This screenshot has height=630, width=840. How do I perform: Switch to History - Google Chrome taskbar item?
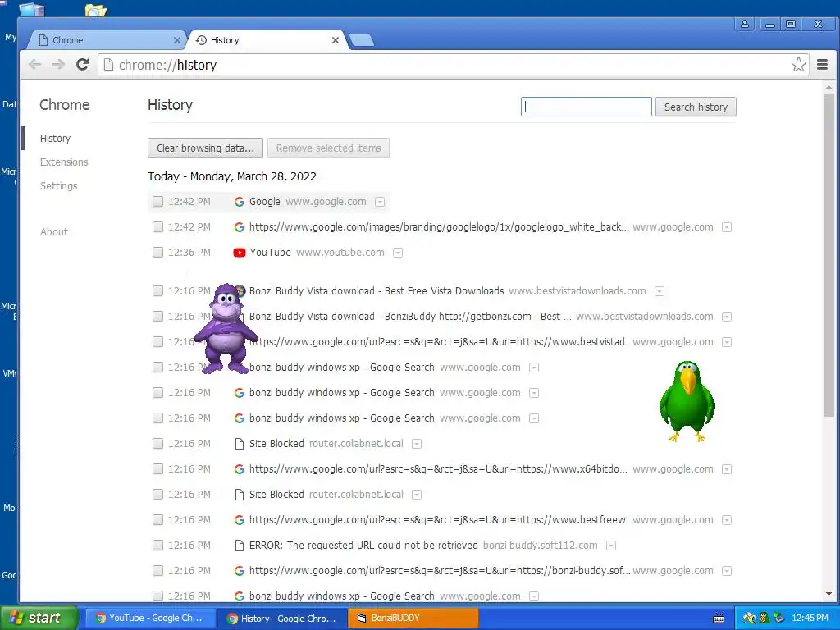click(282, 619)
